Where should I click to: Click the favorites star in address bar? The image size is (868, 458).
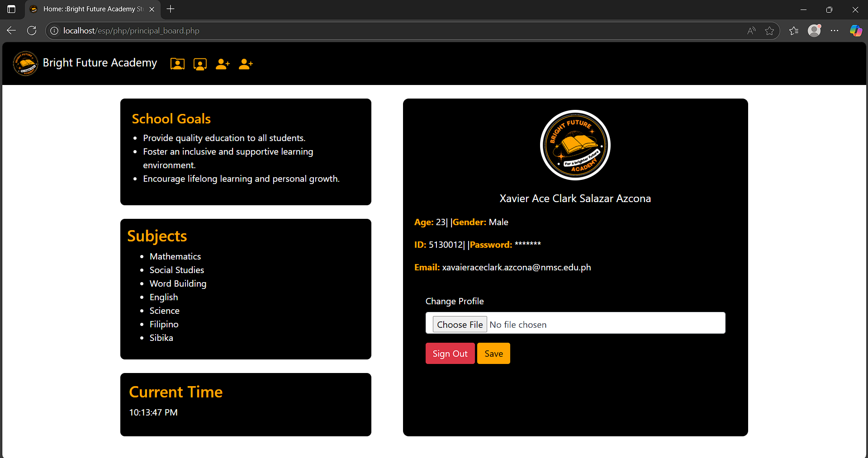(769, 30)
